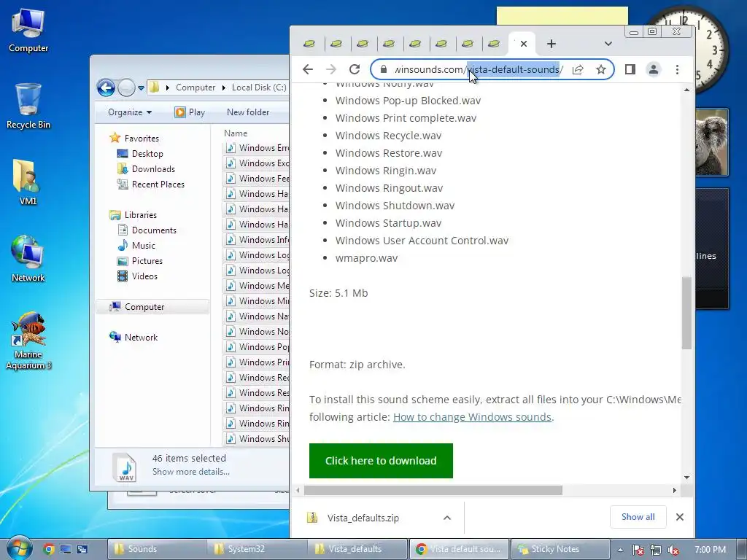Open Chrome side panel
Viewport: 747px width, 560px height.
[x=630, y=69]
